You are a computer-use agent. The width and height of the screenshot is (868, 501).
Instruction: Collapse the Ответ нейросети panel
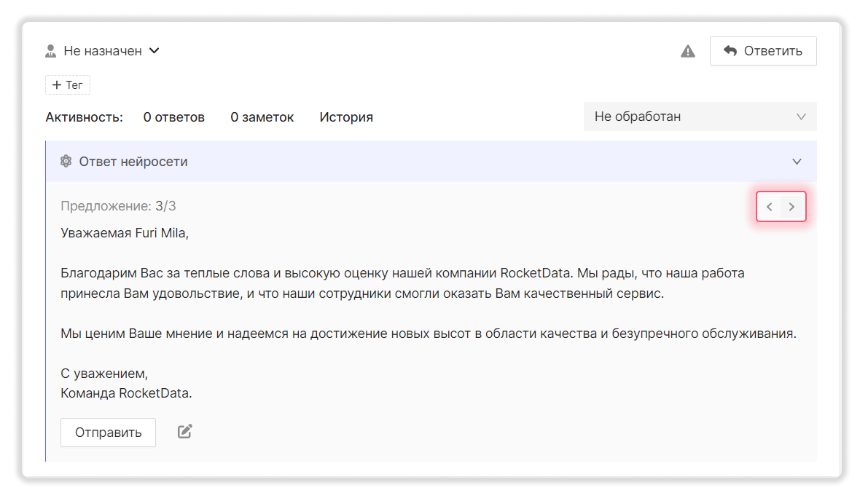797,161
